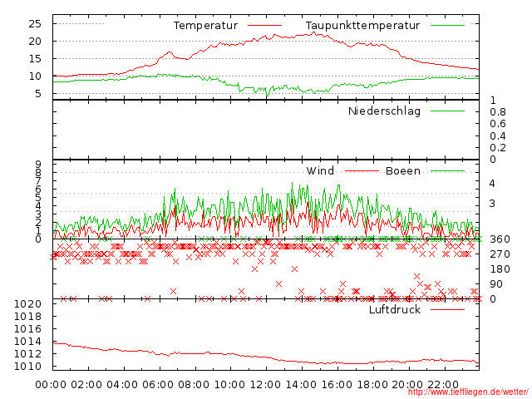Click the 0.6 precipitation axis value

tap(498, 124)
